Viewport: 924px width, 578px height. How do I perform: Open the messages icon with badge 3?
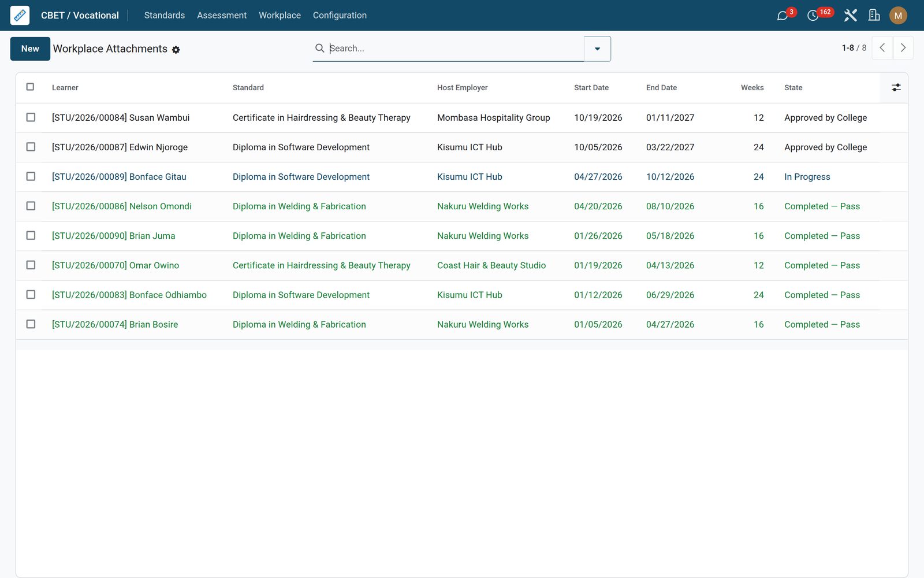(783, 16)
